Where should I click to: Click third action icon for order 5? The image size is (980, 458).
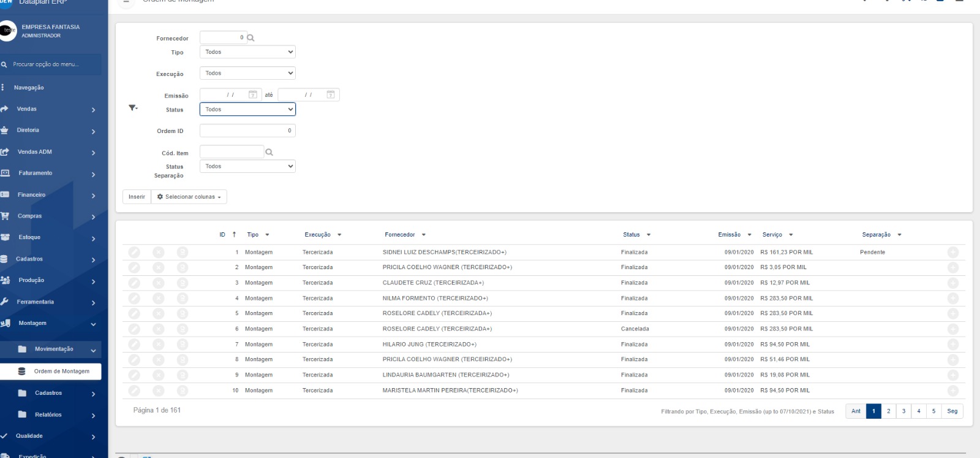[x=183, y=313]
